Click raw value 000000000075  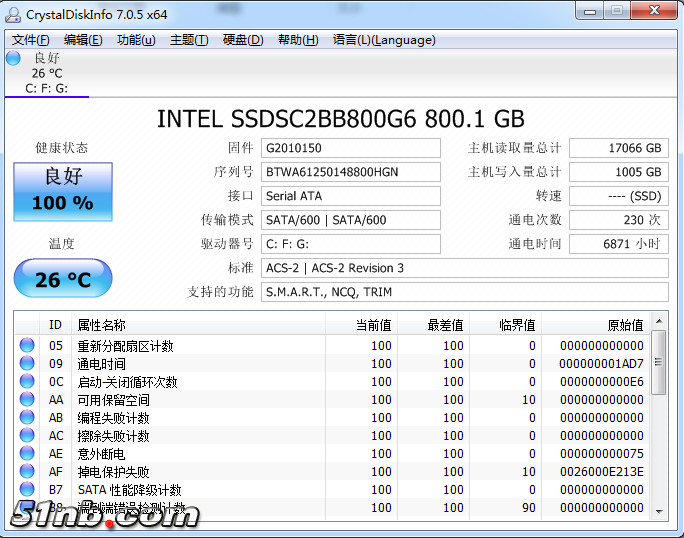(x=601, y=454)
